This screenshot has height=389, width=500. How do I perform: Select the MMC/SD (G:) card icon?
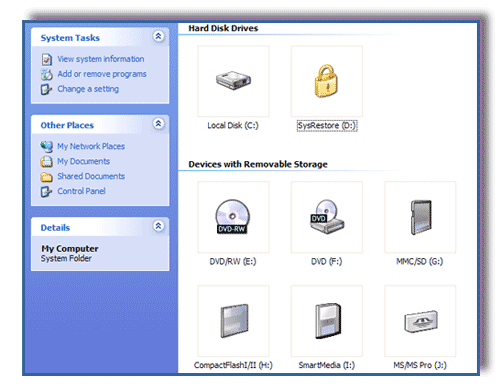point(421,217)
